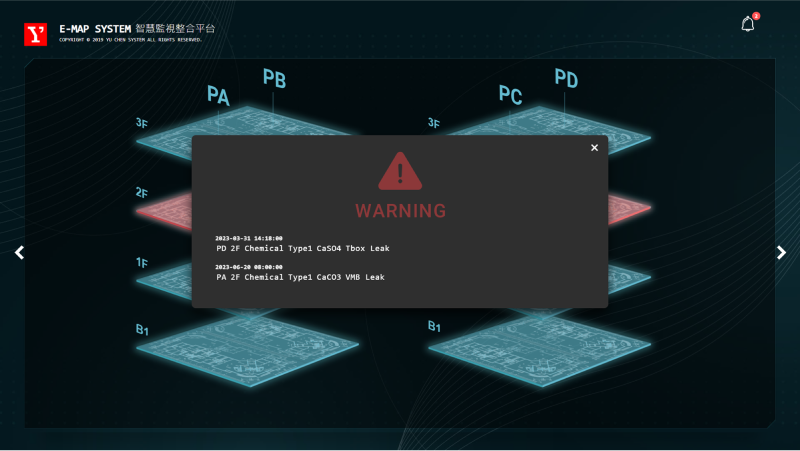
Task: Click the right-side B1 floor label
Action: 435,327
